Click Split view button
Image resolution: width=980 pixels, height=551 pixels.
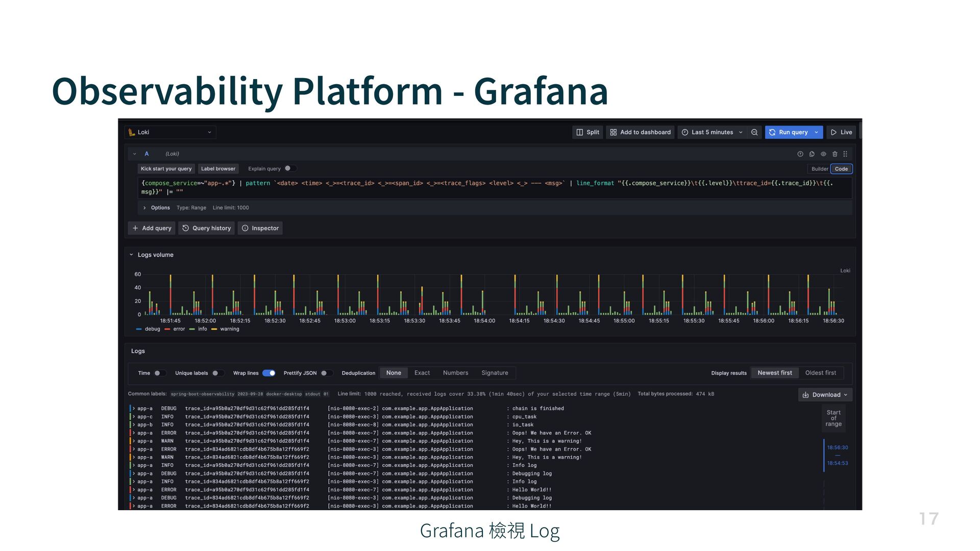(587, 132)
